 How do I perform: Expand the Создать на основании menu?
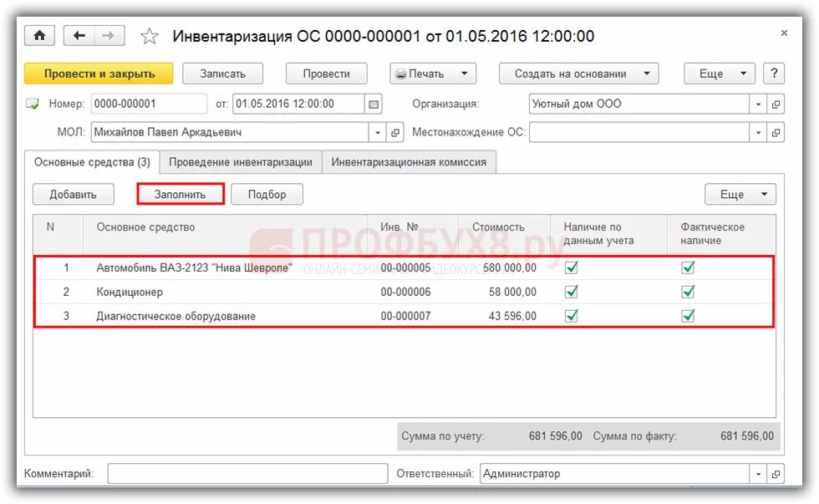(578, 74)
